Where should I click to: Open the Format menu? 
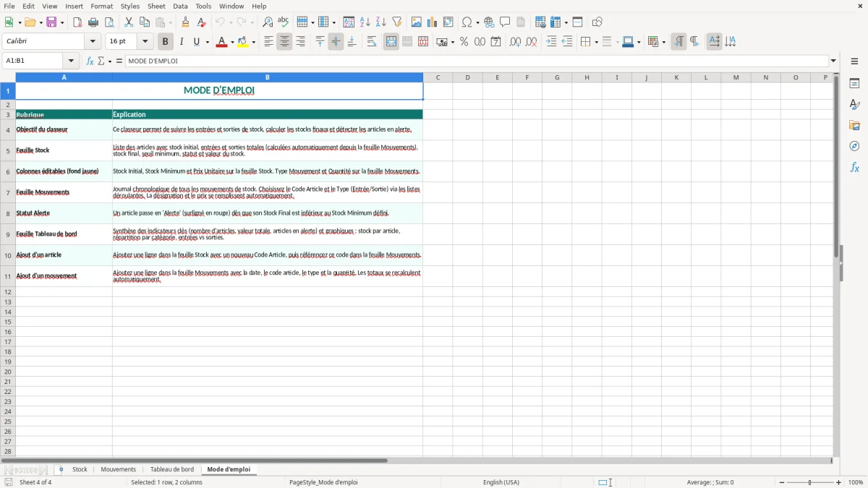click(101, 6)
